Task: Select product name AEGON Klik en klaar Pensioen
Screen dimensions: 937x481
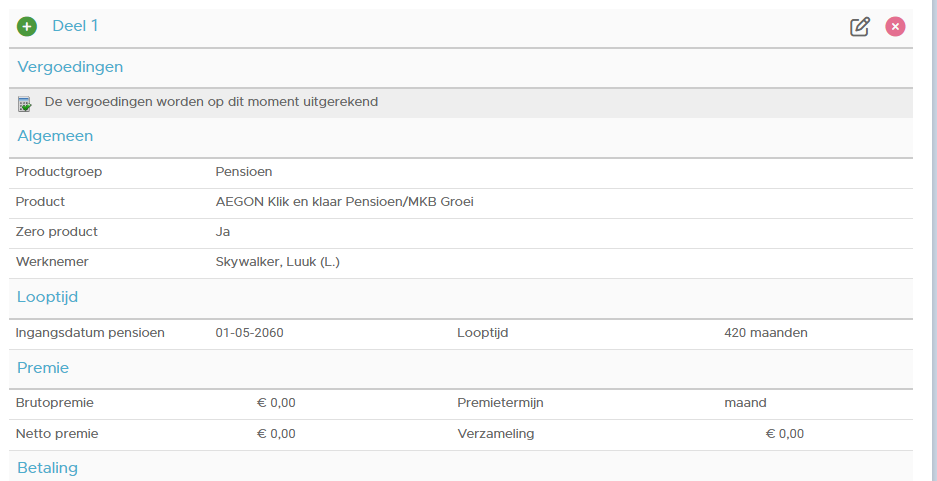Action: click(x=344, y=202)
